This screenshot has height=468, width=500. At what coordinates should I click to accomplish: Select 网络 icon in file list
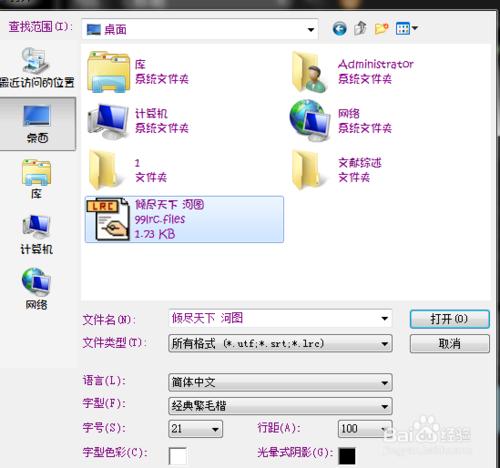tap(310, 121)
